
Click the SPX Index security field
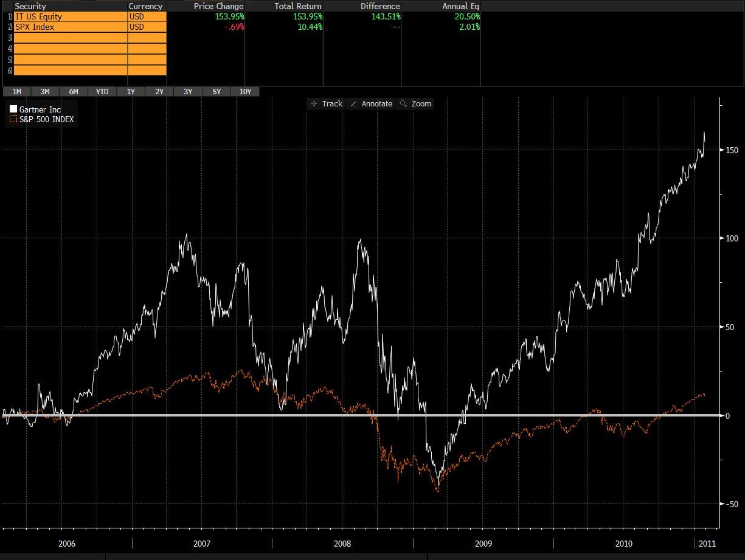coord(71,27)
